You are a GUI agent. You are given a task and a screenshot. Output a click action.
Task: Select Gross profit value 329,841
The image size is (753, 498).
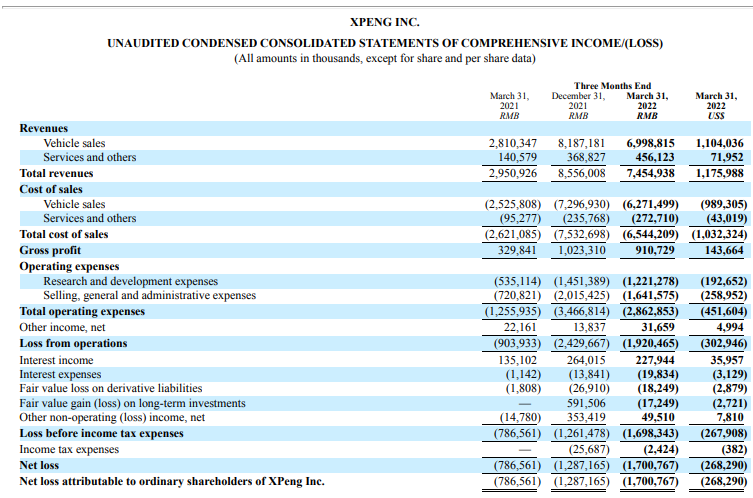coord(517,251)
